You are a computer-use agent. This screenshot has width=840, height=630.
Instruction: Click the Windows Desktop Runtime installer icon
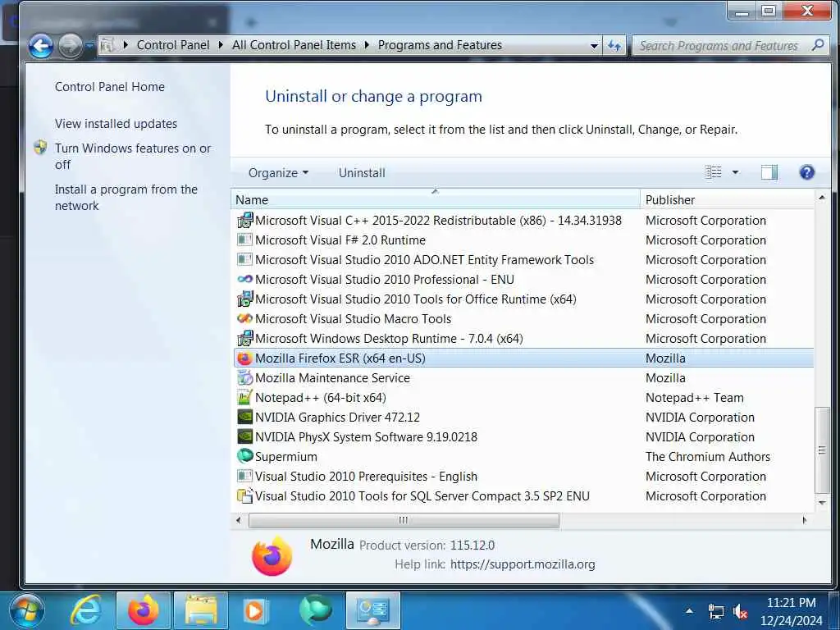tap(244, 338)
